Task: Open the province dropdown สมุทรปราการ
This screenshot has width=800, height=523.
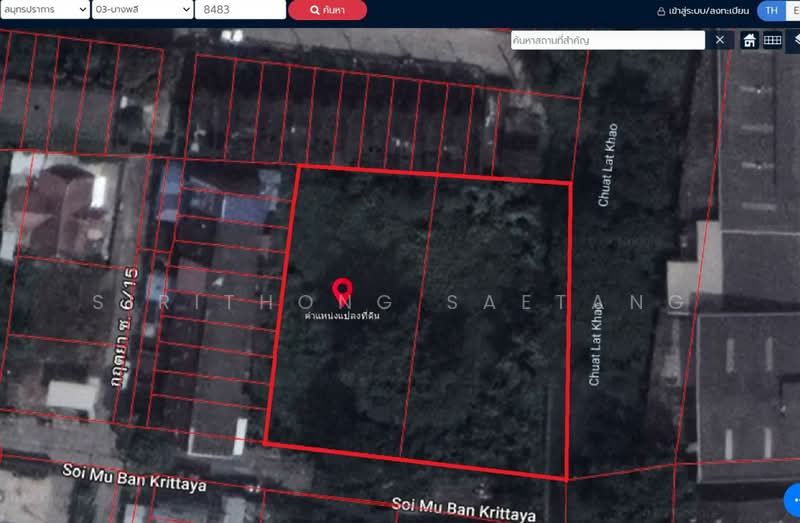Action: [44, 10]
